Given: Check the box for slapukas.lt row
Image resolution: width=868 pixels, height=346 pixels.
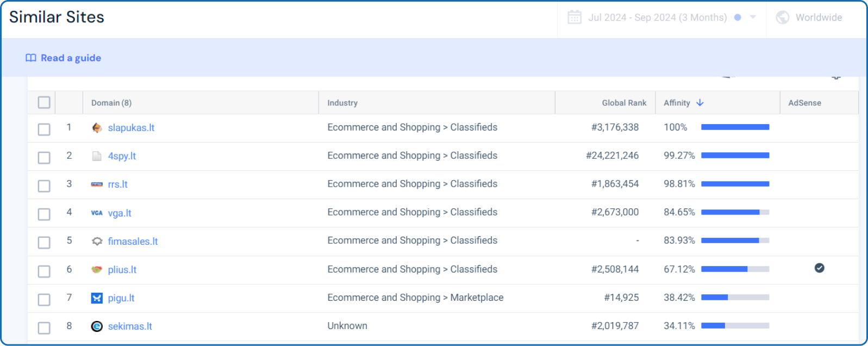Looking at the screenshot, I should coord(44,129).
